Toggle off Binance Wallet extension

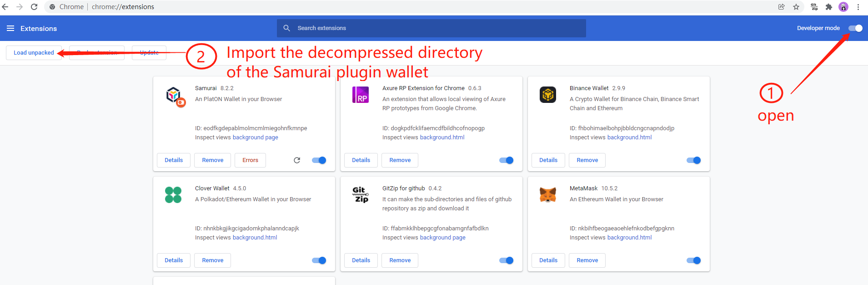(x=693, y=160)
